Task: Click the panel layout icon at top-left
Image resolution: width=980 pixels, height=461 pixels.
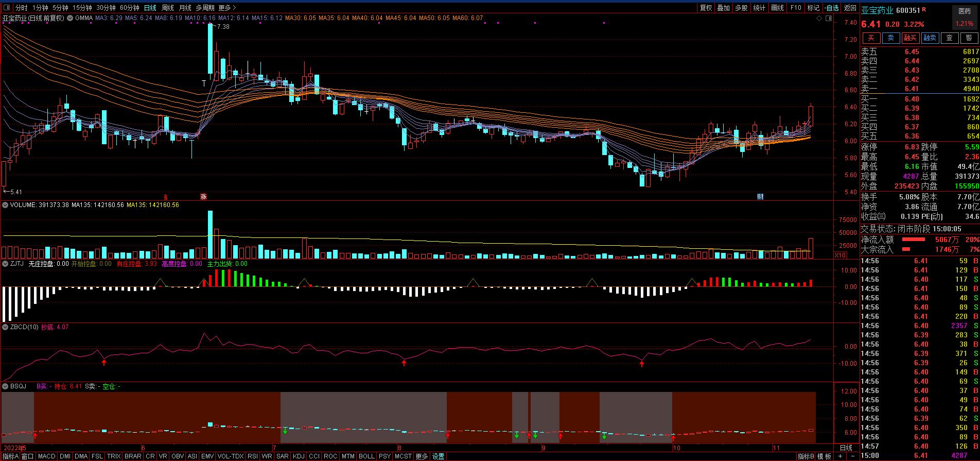Action: click(x=7, y=8)
